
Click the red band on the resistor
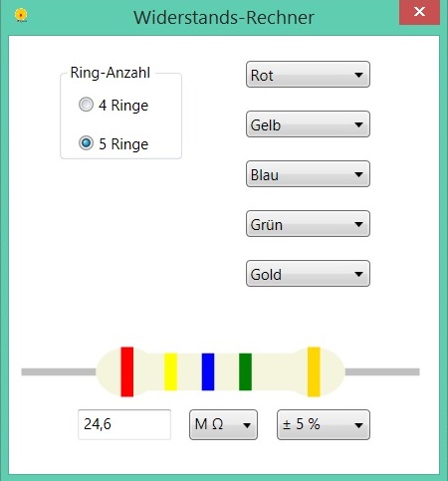click(x=127, y=371)
